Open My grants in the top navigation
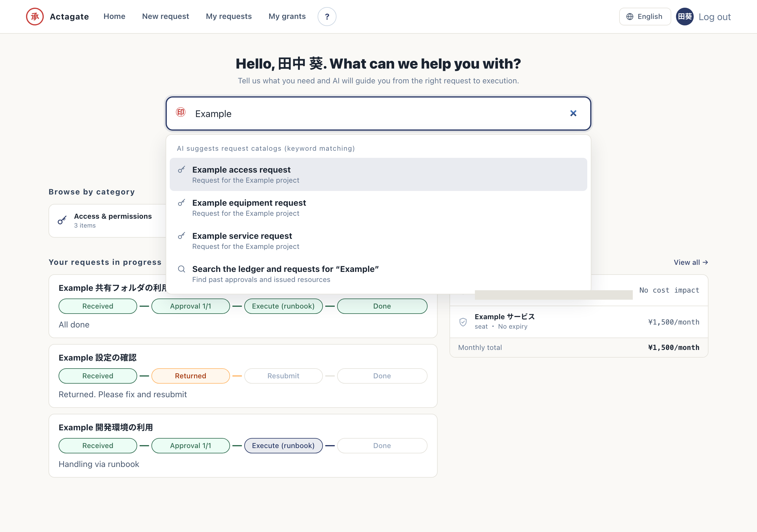The height and width of the screenshot is (532, 757). pyautogui.click(x=287, y=17)
